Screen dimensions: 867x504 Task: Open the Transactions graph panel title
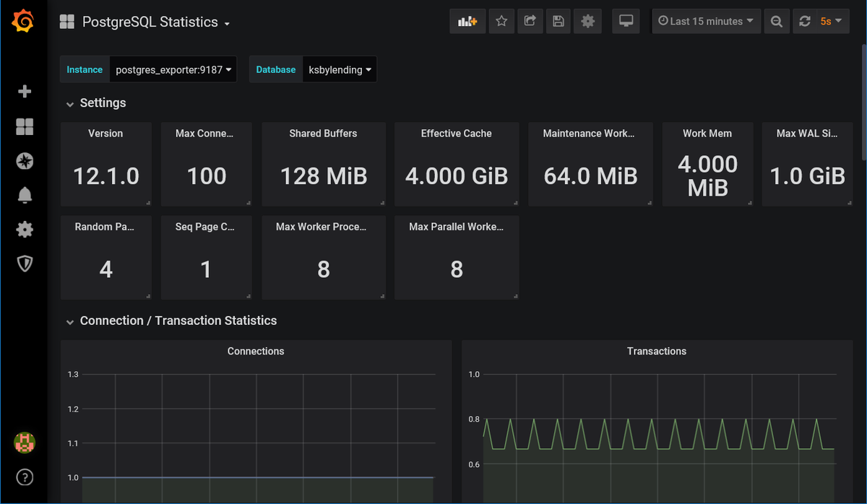(x=657, y=351)
